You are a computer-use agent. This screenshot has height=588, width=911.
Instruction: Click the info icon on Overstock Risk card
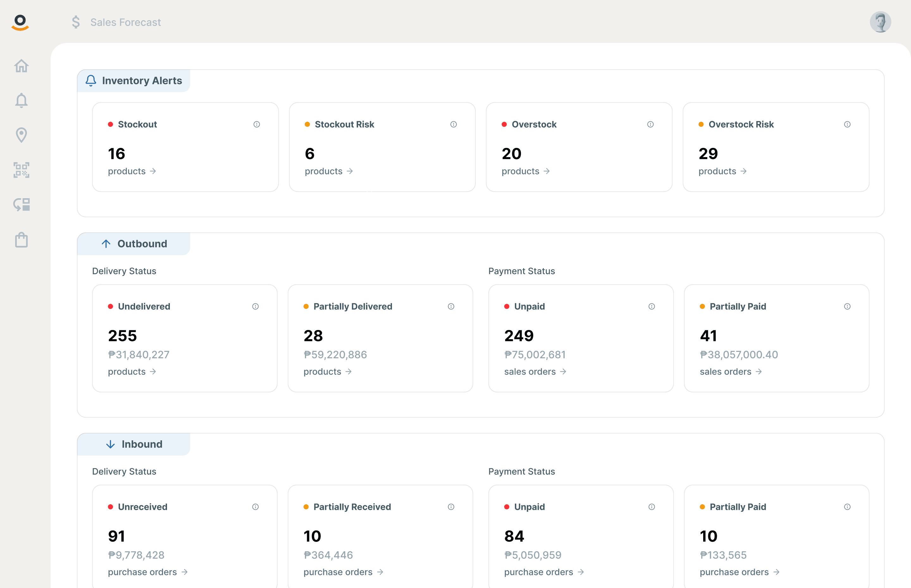click(847, 125)
